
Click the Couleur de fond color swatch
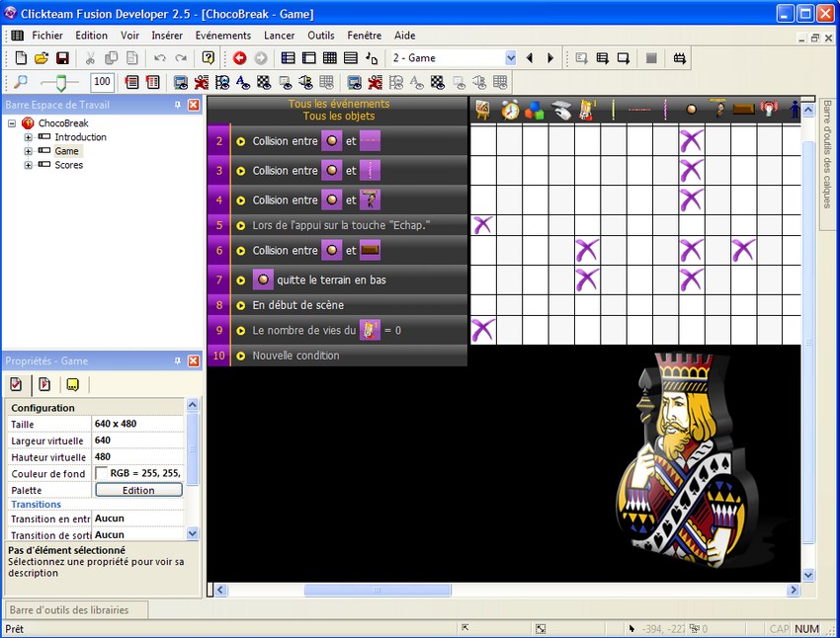pyautogui.click(x=100, y=474)
